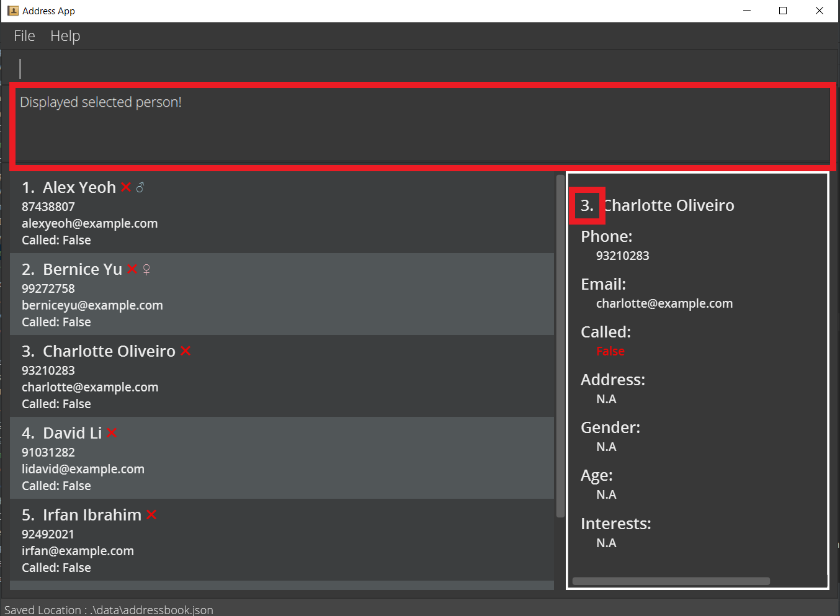The height and width of the screenshot is (616, 840).
Task: Click male gender symbol next to Alex Yeoh
Action: [x=140, y=187]
